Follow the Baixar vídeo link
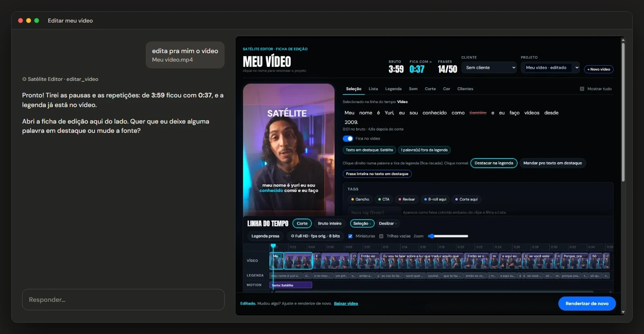Image resolution: width=644 pixels, height=334 pixels. (346, 303)
